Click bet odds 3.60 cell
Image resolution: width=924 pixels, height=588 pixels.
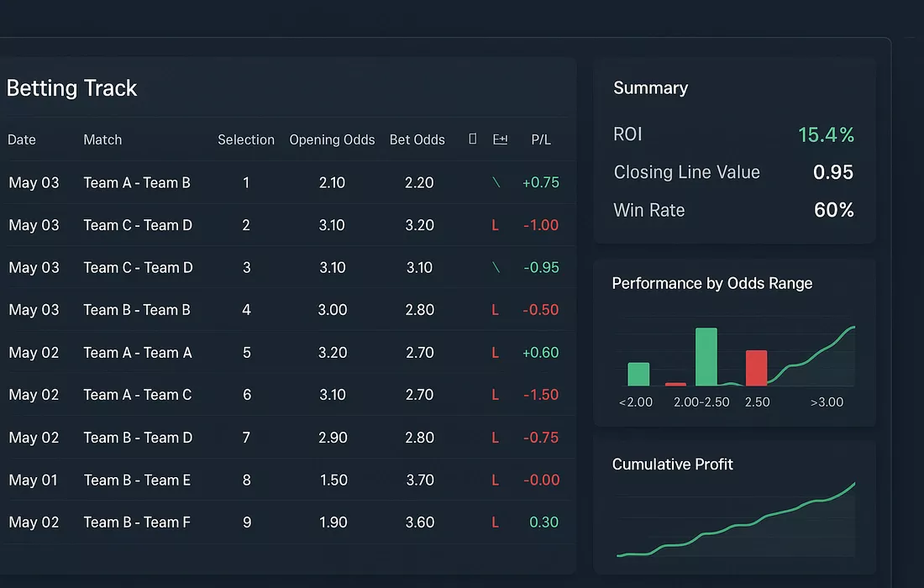[x=420, y=522]
